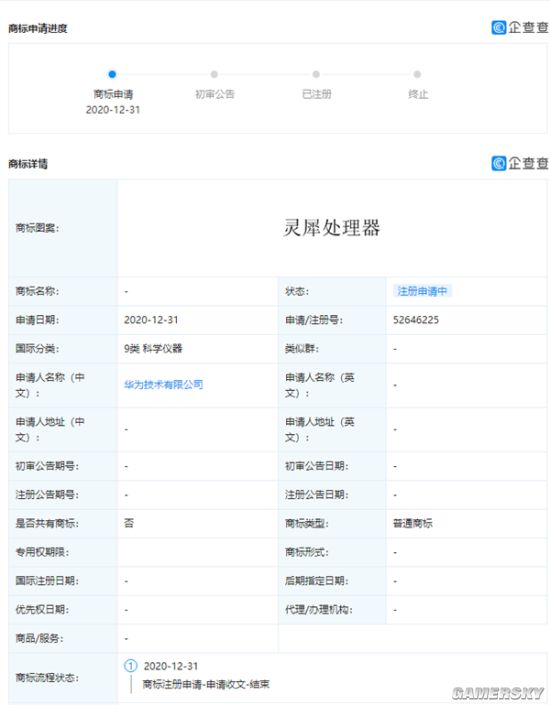Click the 商品/服务 field label
Screen dimensions: 550x705
point(40,638)
